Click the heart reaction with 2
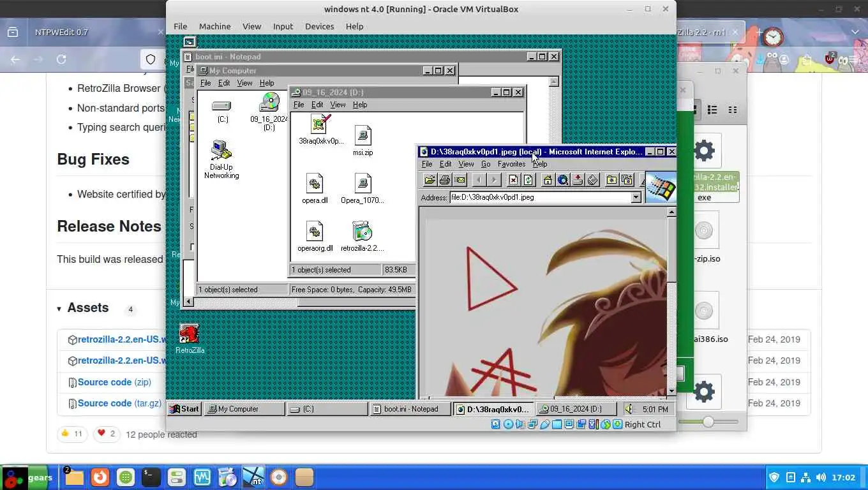Viewport: 868px width, 490px height. tap(107, 434)
